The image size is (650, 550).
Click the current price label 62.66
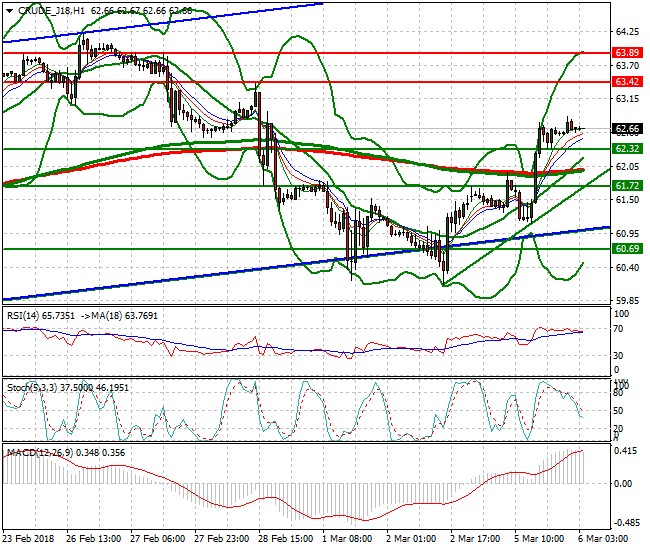627,129
